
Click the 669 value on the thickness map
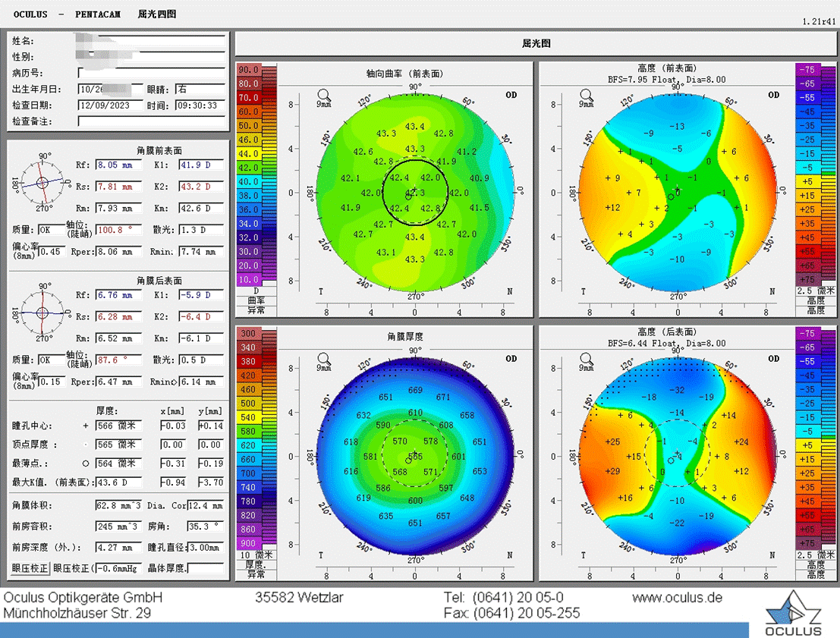(415, 391)
